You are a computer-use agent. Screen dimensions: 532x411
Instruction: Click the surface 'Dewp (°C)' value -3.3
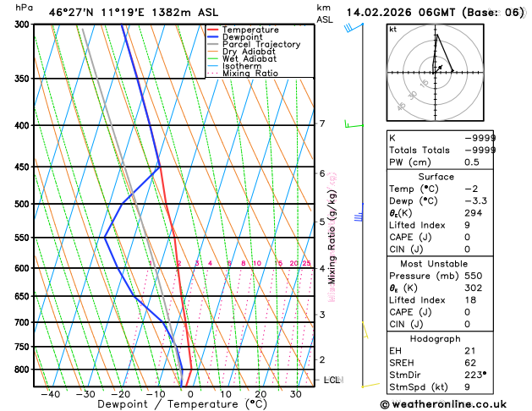(475, 200)
